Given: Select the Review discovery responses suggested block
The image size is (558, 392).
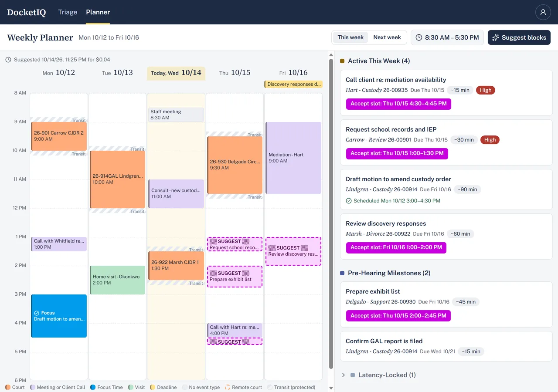Looking at the screenshot, I should tap(293, 251).
